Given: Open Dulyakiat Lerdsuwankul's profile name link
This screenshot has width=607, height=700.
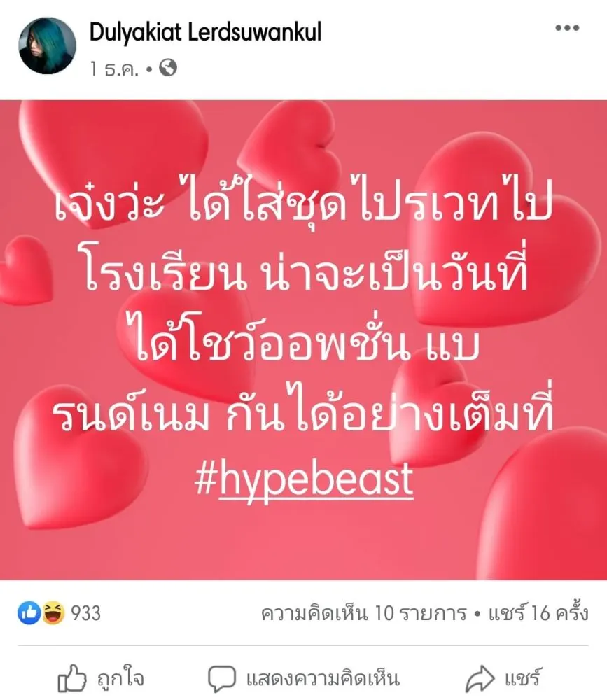Looking at the screenshot, I should (x=205, y=32).
